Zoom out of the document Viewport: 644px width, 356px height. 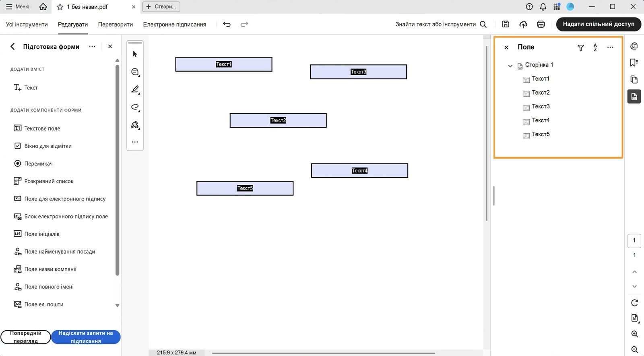(x=634, y=350)
